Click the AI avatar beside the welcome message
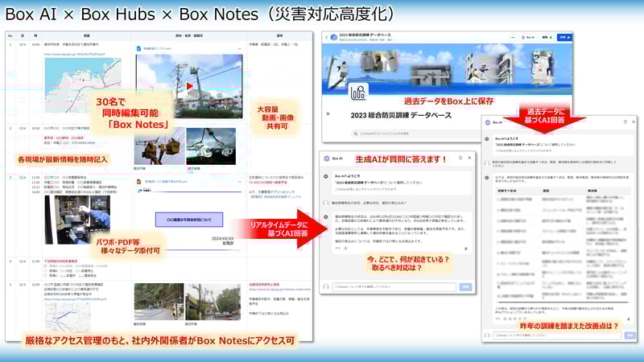Viewport: 644px width, 362px height. coord(326,176)
